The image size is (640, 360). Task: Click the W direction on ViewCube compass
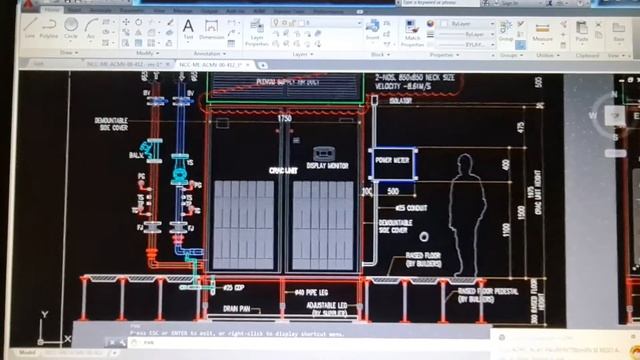[592, 116]
